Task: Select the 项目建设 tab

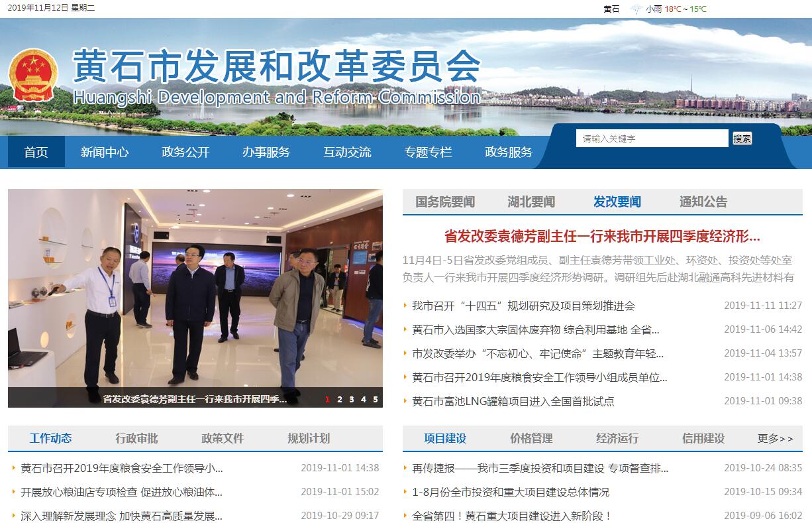Action: click(445, 438)
